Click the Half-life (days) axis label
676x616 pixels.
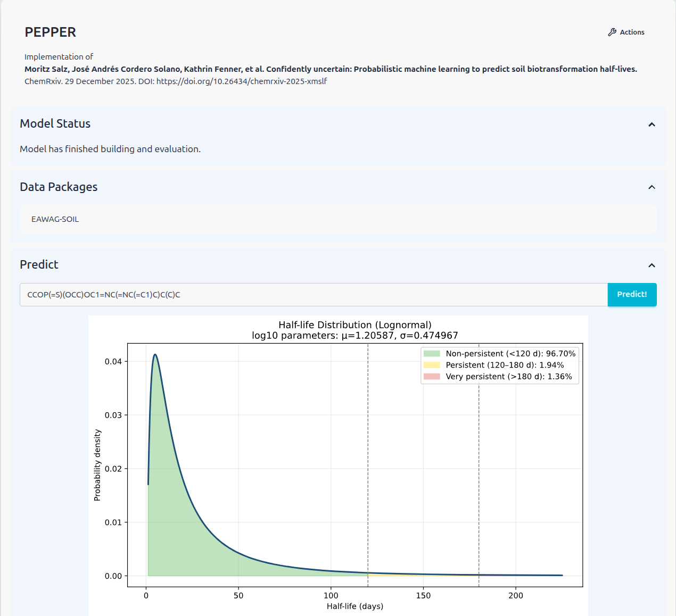click(x=355, y=606)
